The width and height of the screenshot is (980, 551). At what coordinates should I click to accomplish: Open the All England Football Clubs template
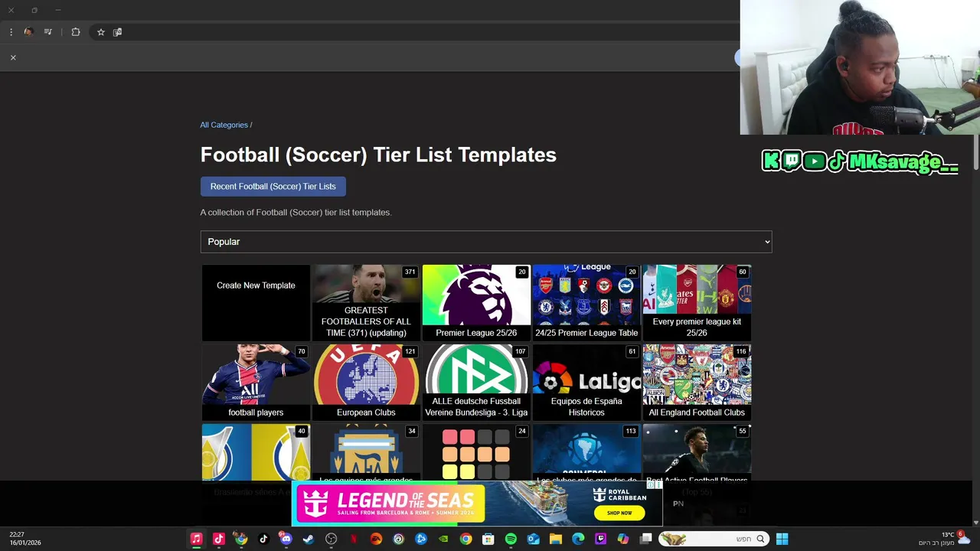coord(697,383)
